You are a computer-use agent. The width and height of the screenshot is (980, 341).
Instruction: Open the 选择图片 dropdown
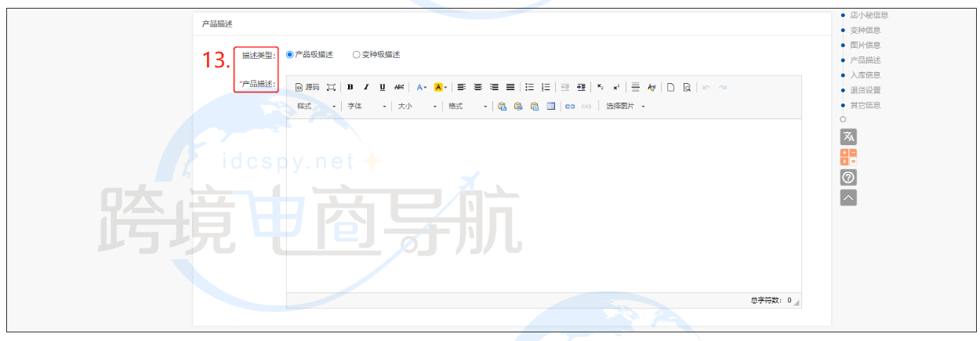(625, 106)
